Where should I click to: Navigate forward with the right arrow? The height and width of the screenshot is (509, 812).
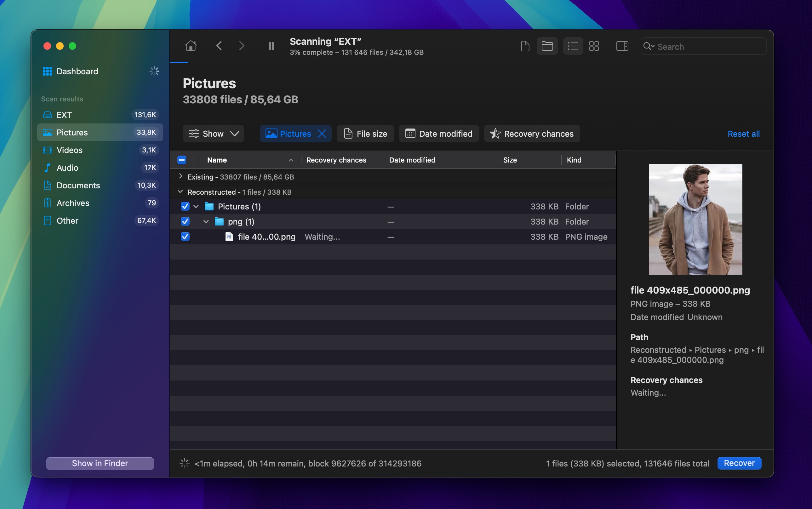242,46
